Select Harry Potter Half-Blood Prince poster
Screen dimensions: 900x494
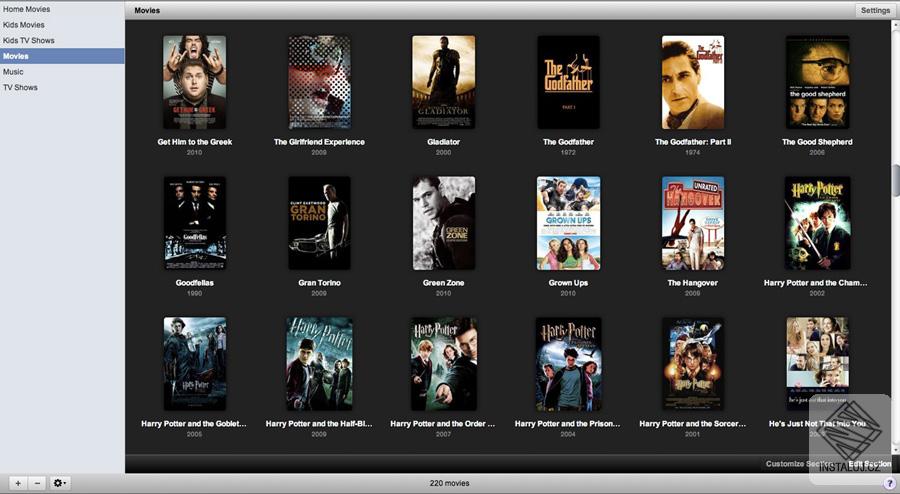click(319, 364)
